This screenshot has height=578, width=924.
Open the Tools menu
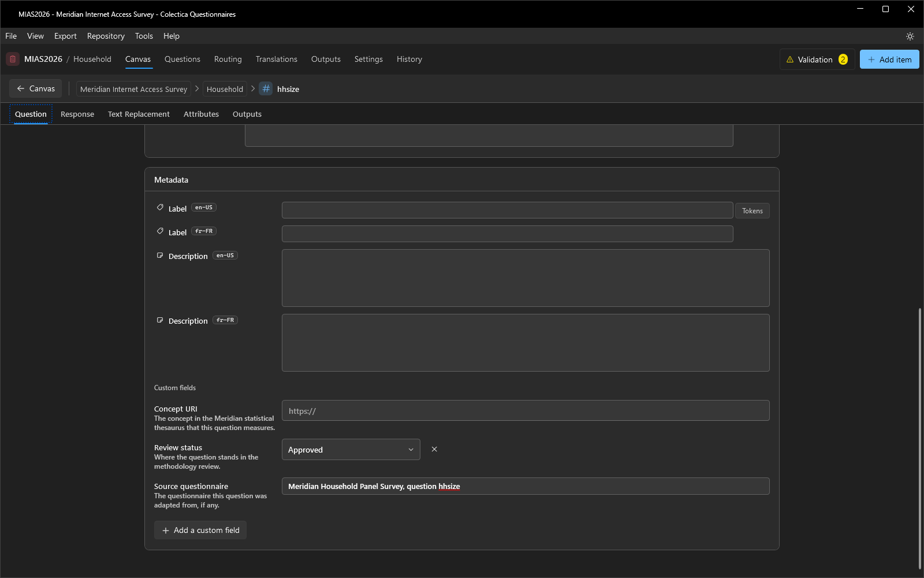[144, 36]
